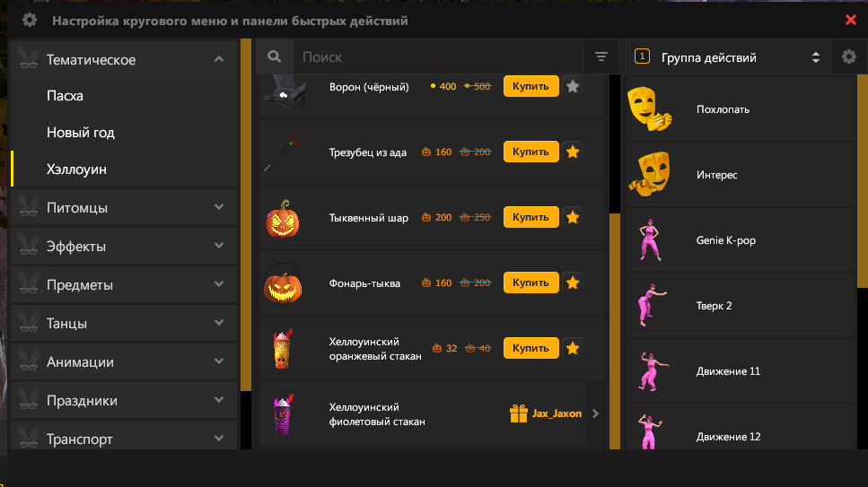Buy the Ворон (чёрный) item
This screenshot has height=487, width=868.
coord(530,86)
